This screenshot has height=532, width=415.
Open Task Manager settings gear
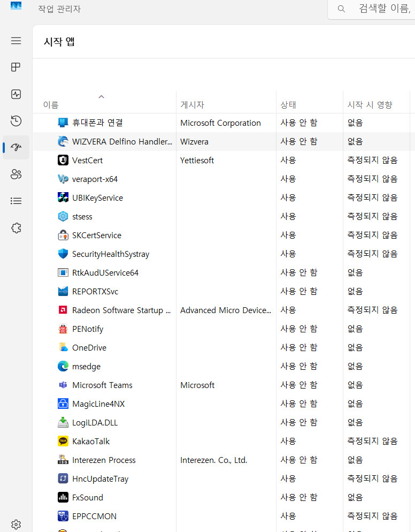(16, 524)
